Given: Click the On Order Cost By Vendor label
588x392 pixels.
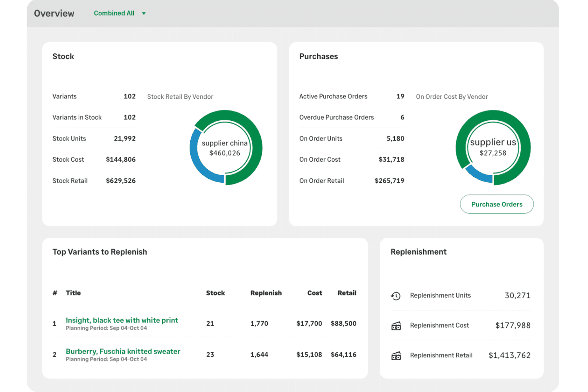Looking at the screenshot, I should point(452,97).
